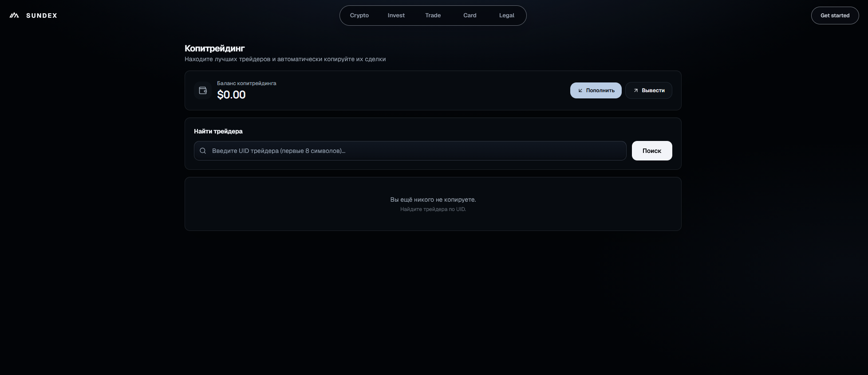Click the Копитрейдинг page heading
This screenshot has width=868, height=375.
click(215, 48)
